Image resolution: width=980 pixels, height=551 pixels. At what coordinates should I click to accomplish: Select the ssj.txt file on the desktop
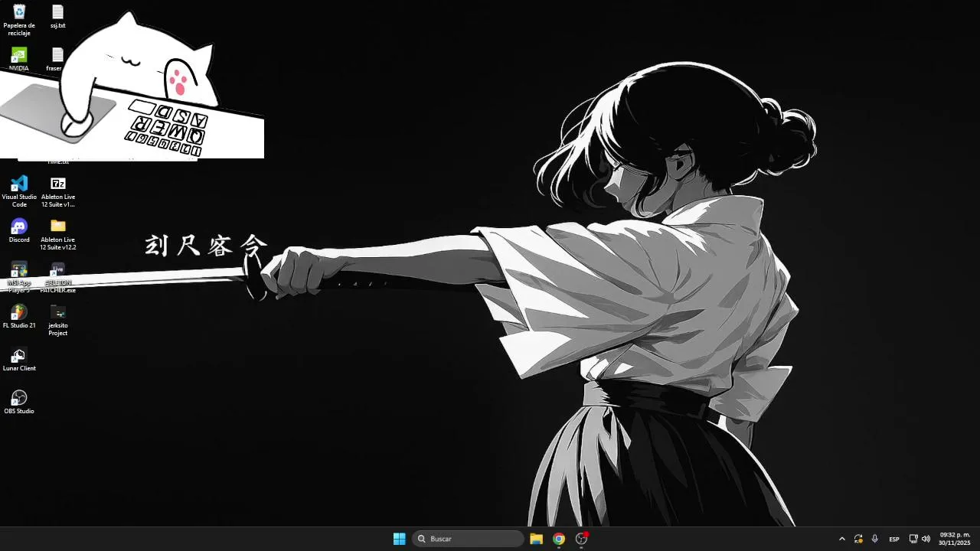click(x=57, y=17)
